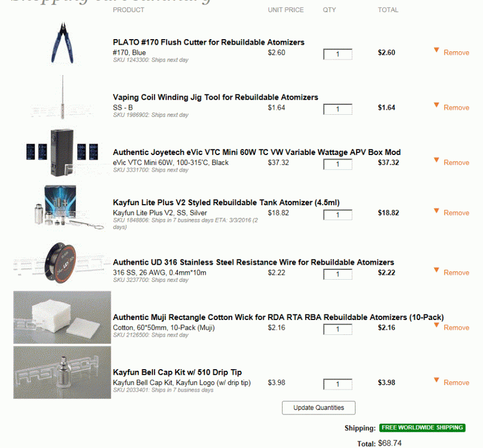Image resolution: width=483 pixels, height=448 pixels.
Task: Click orange arrow icon for Kayfun Bell Cap Kit
Action: pos(436,380)
